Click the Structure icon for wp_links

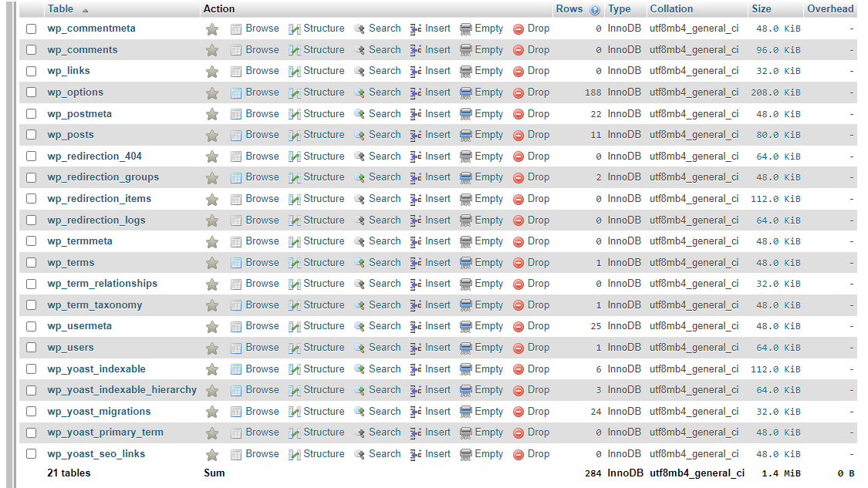pos(295,72)
